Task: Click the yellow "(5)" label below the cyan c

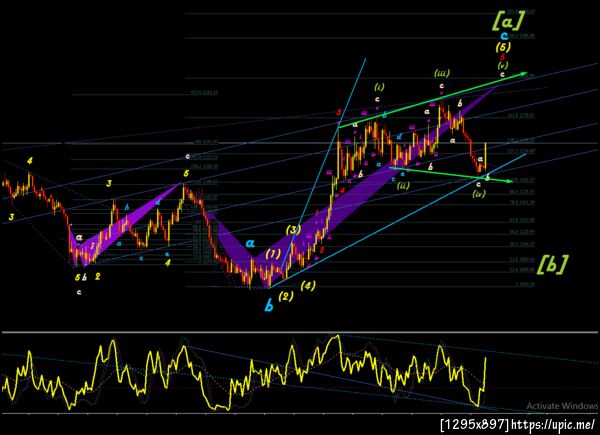Action: (503, 47)
